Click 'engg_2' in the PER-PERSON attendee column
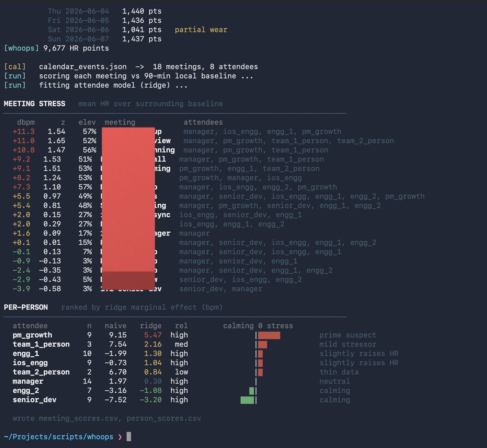487x448 pixels. coord(26,391)
